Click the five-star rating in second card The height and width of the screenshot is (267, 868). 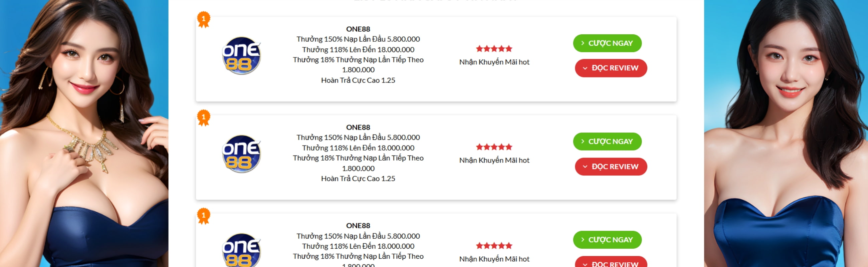pyautogui.click(x=494, y=147)
